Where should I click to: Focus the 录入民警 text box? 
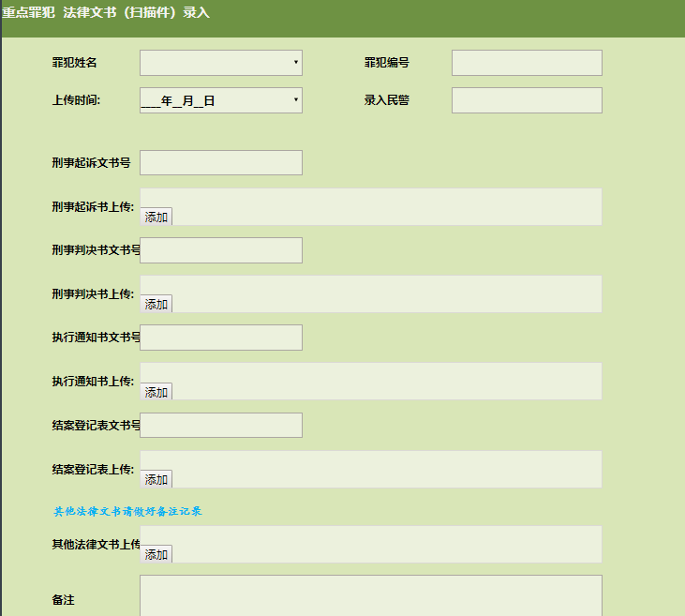click(527, 100)
